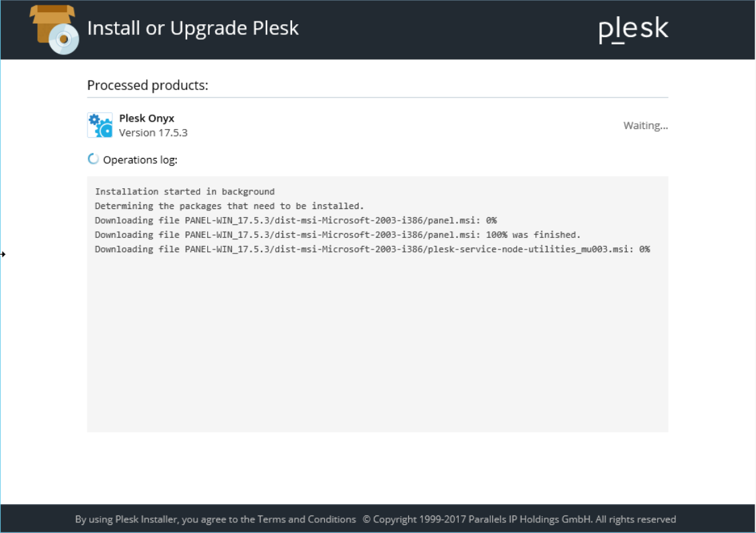Click the loading spinner beside Operations log
Image resolution: width=756 pixels, height=533 pixels.
coord(93,159)
